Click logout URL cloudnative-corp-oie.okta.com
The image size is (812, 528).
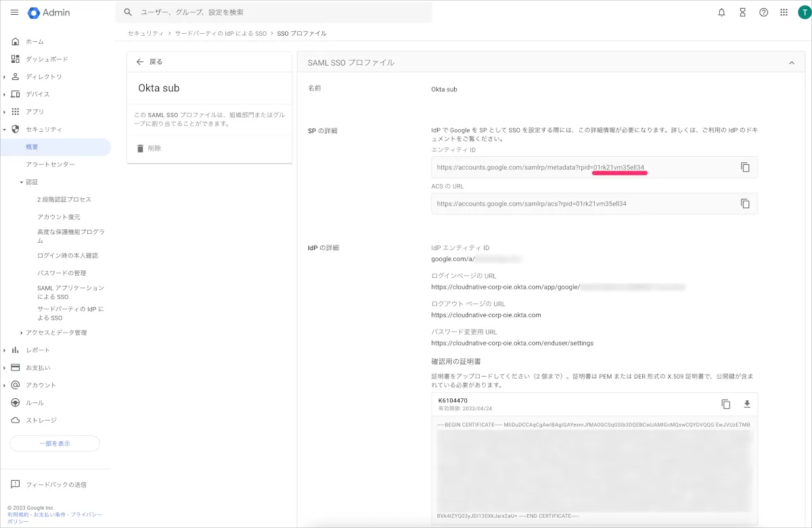[486, 315]
